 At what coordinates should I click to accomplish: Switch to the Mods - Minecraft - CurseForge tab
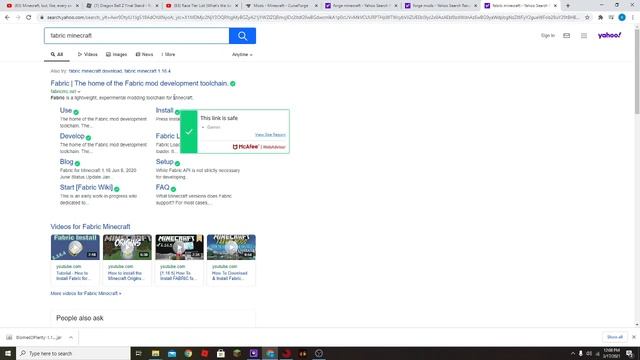[281, 6]
